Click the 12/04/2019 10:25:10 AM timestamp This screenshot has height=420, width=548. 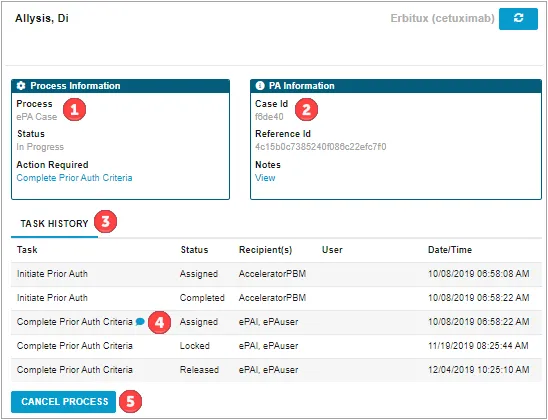(479, 370)
